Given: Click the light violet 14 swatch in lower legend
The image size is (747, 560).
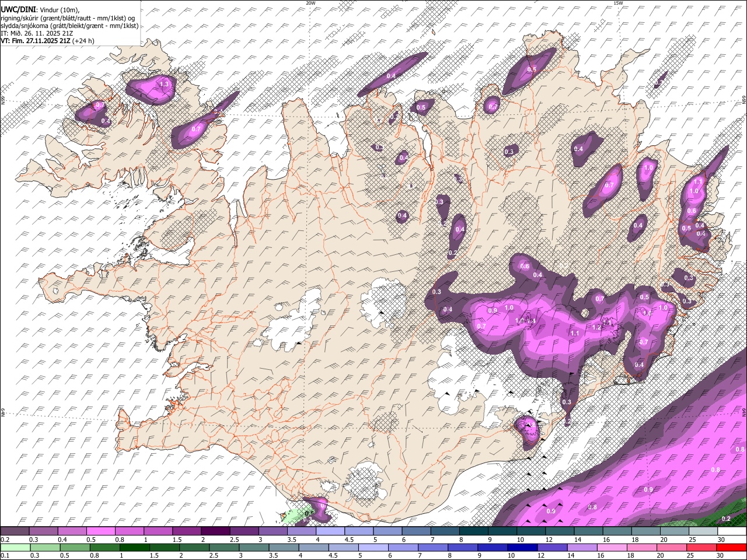Looking at the screenshot, I should (582, 548).
